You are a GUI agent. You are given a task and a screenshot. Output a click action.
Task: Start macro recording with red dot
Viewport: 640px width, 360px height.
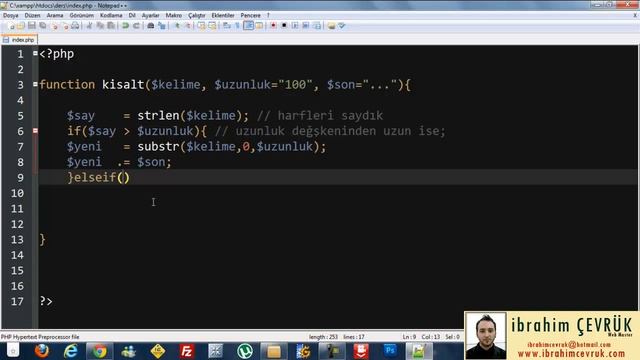pos(273,26)
